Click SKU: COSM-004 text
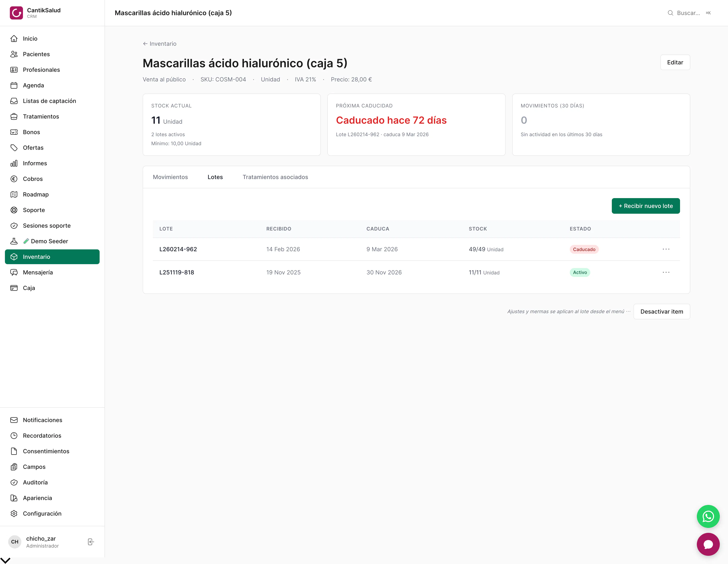The width and height of the screenshot is (728, 564). 223,79
